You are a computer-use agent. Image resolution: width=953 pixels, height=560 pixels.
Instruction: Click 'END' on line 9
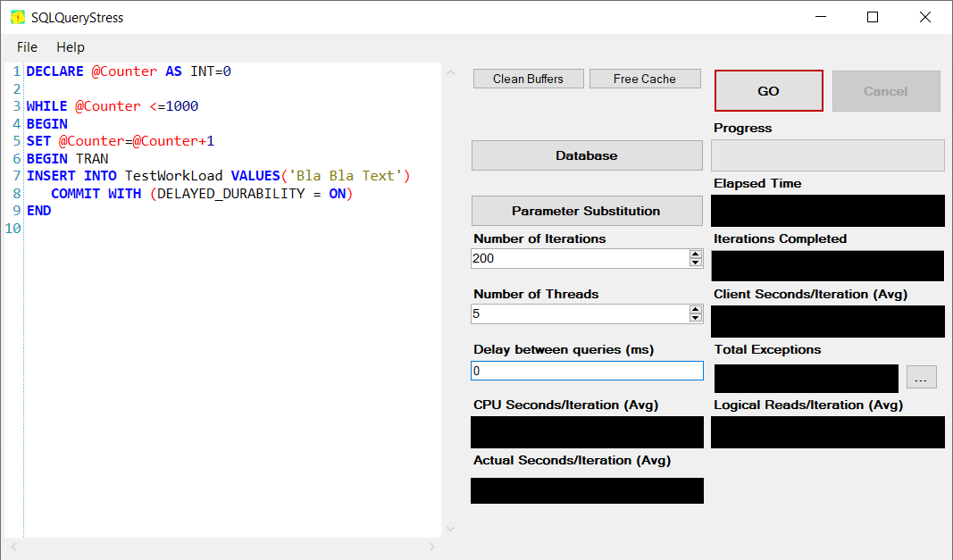point(39,211)
